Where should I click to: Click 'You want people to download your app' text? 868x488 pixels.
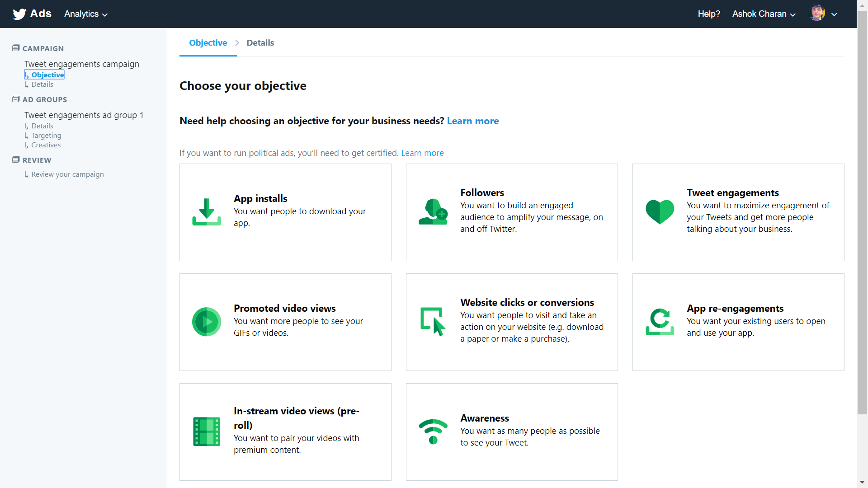(x=300, y=217)
